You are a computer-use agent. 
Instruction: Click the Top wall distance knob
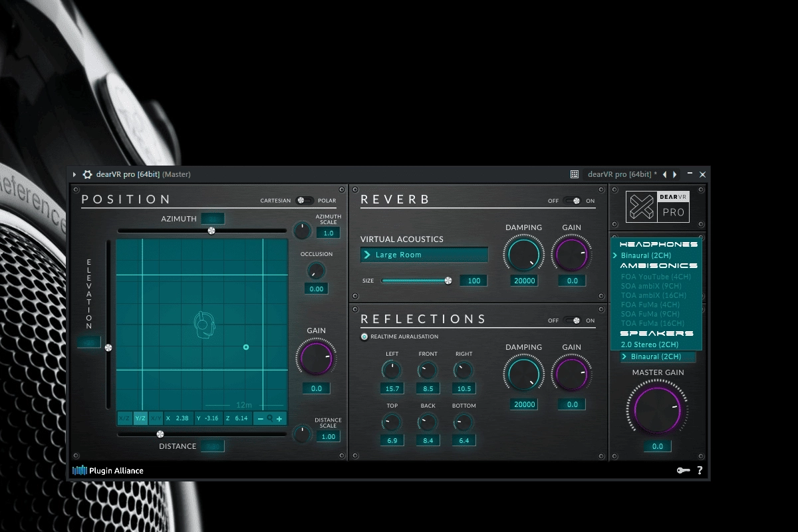tap(392, 422)
